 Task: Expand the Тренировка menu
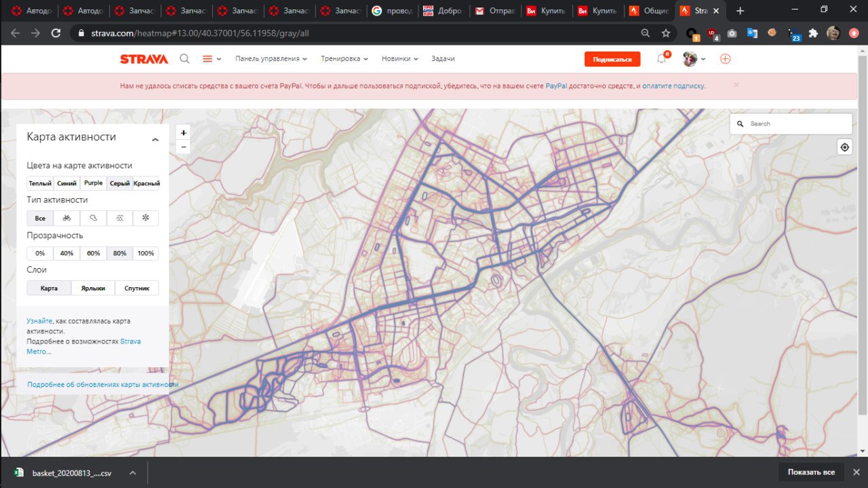click(344, 59)
